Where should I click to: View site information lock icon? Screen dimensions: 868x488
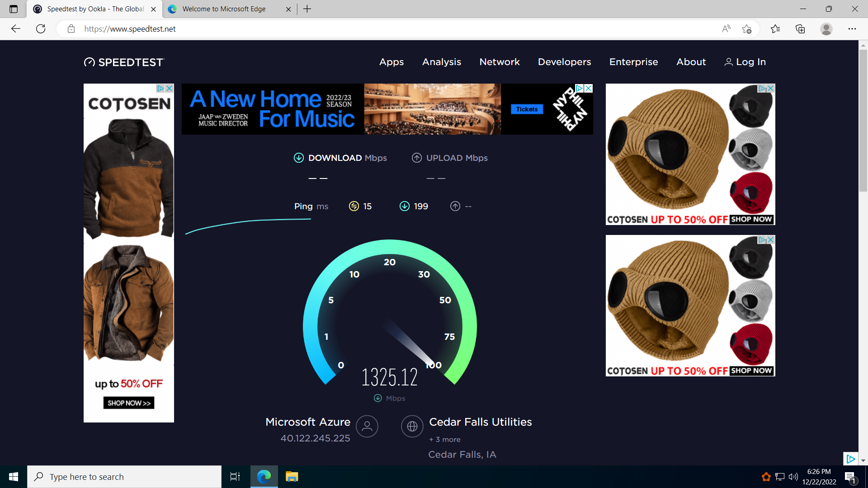click(x=71, y=29)
